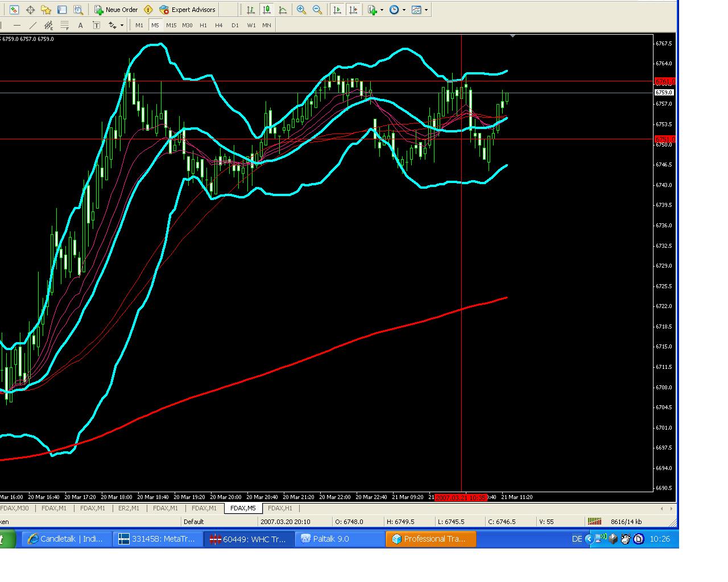Screen dimensions: 728x582
Task: Toggle chart auto scroll
Action: click(x=337, y=10)
